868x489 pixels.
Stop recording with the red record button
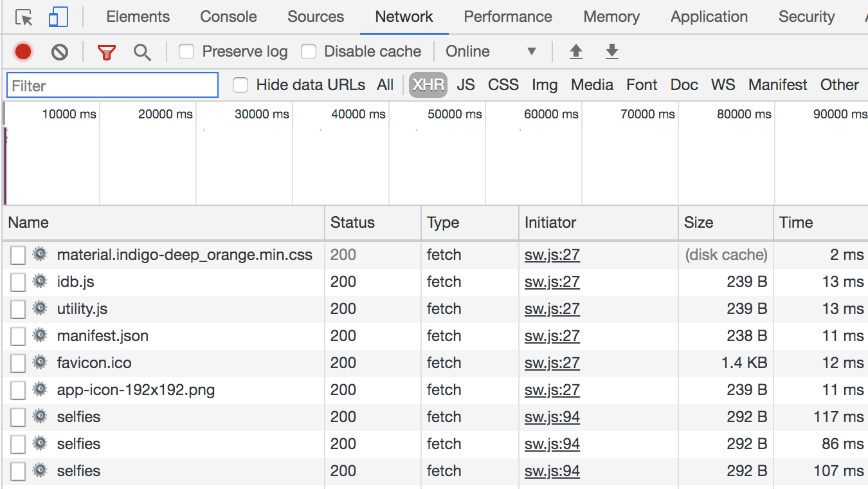coord(24,51)
